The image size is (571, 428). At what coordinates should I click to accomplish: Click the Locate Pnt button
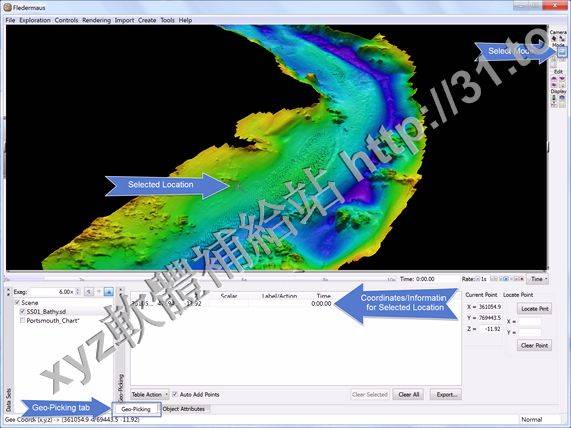click(x=535, y=309)
